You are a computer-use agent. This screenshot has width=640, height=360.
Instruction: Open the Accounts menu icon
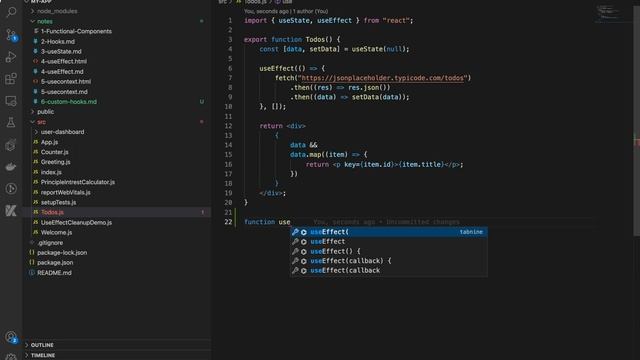point(11,337)
